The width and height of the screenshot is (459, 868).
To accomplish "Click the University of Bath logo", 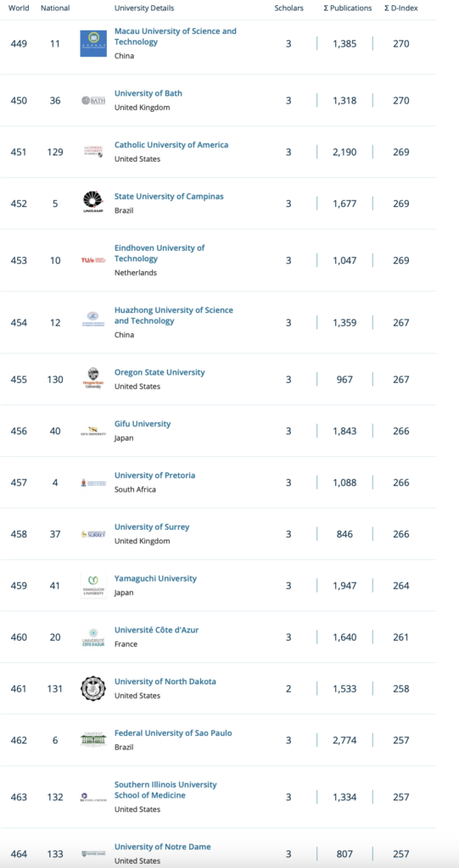I will click(93, 101).
